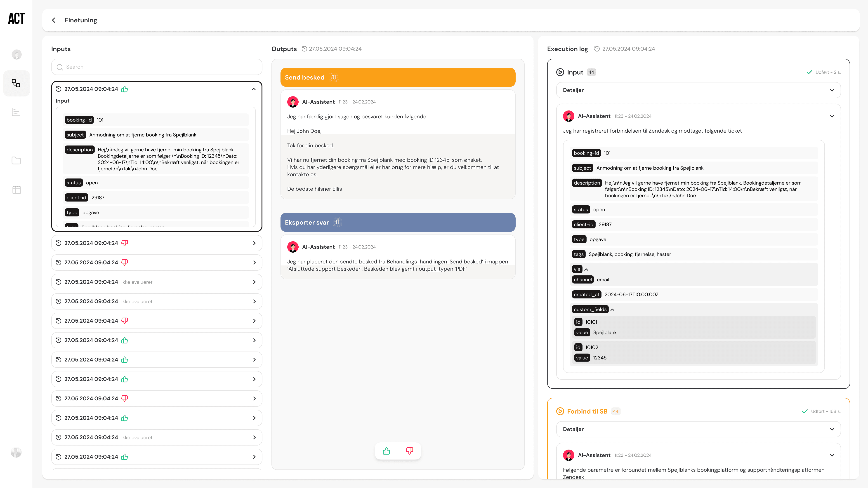Open the table layout sidebar icon
Image resolution: width=868 pixels, height=488 pixels.
pos(16,190)
